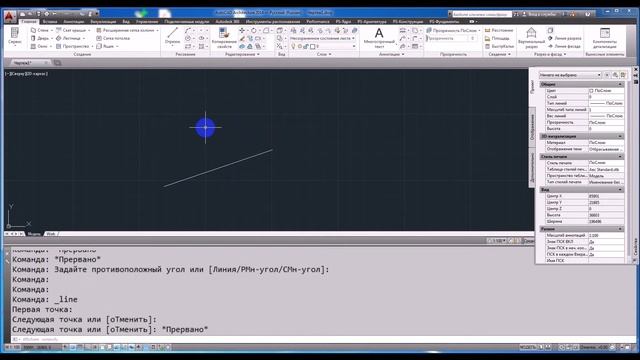Select the Лестница (stair) tool
The image size is (640, 360).
click(68, 38)
